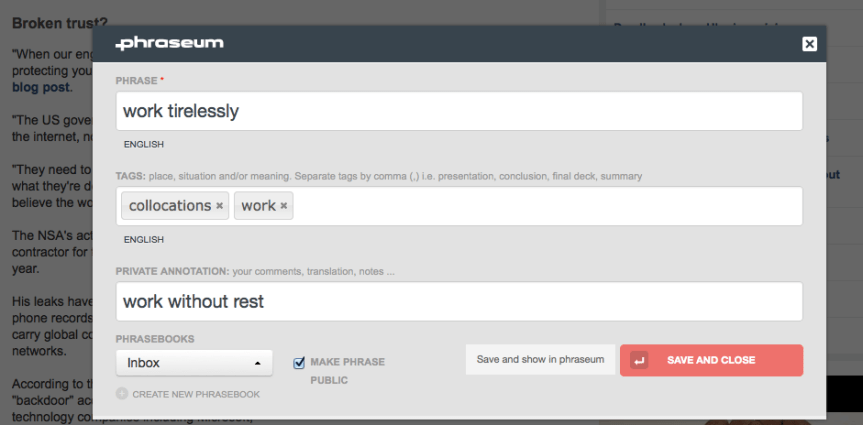The image size is (863, 425).
Task: Click the private annotation field "work without rest"
Action: [460, 301]
